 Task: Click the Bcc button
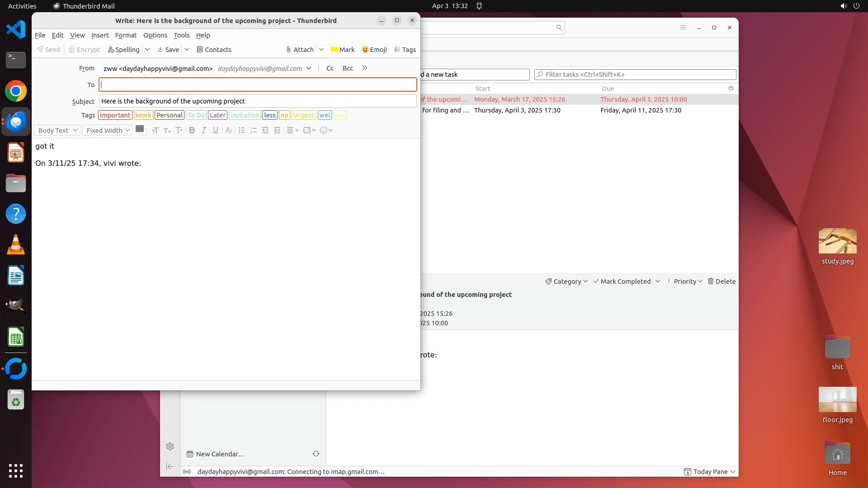347,68
